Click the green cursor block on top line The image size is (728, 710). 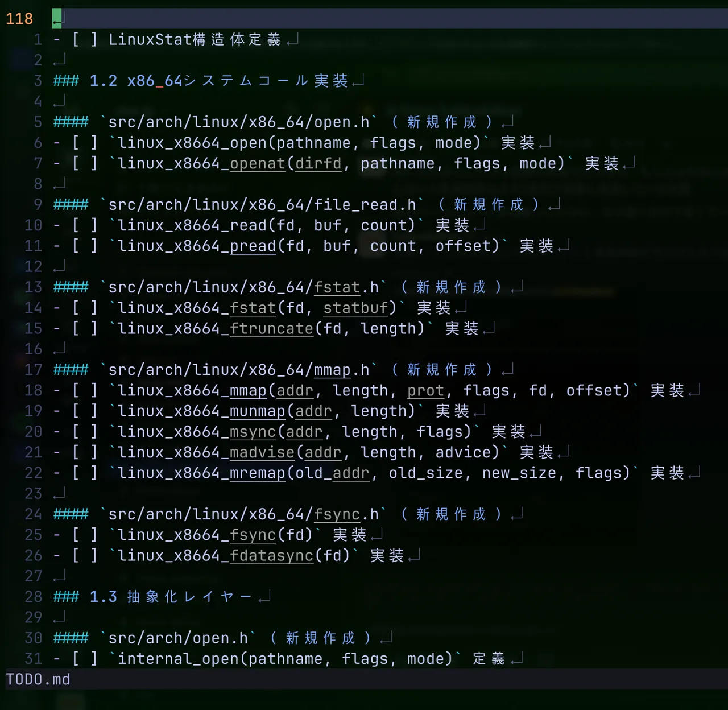click(x=57, y=19)
